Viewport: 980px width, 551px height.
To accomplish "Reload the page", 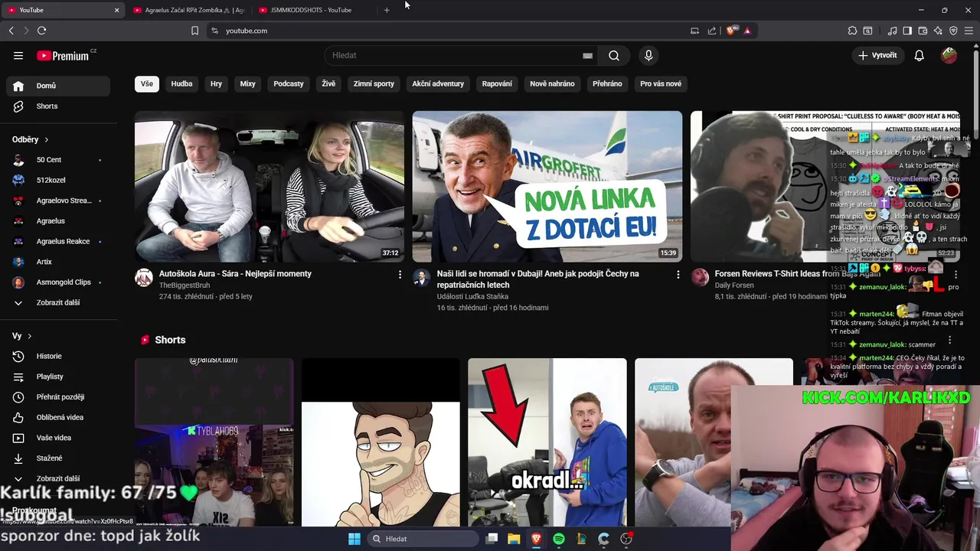I will coord(41,31).
